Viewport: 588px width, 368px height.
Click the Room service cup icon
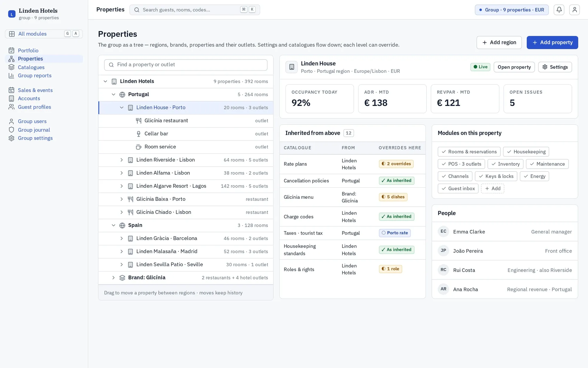[138, 147]
